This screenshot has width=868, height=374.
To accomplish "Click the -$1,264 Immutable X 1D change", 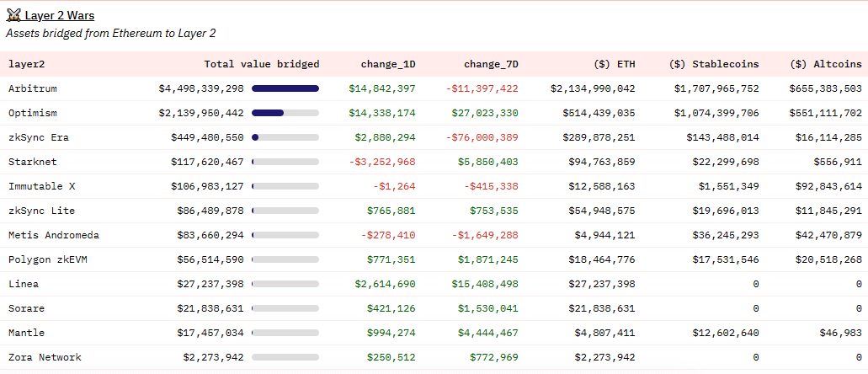I will (394, 186).
